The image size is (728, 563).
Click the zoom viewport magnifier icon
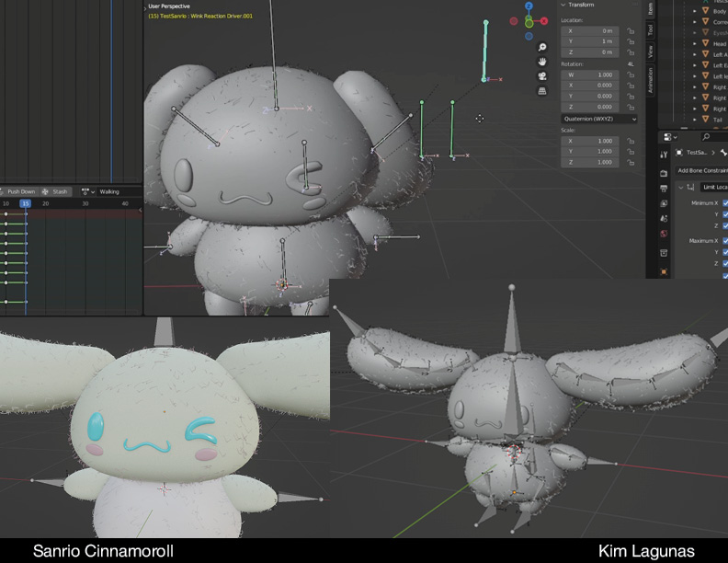pos(541,47)
